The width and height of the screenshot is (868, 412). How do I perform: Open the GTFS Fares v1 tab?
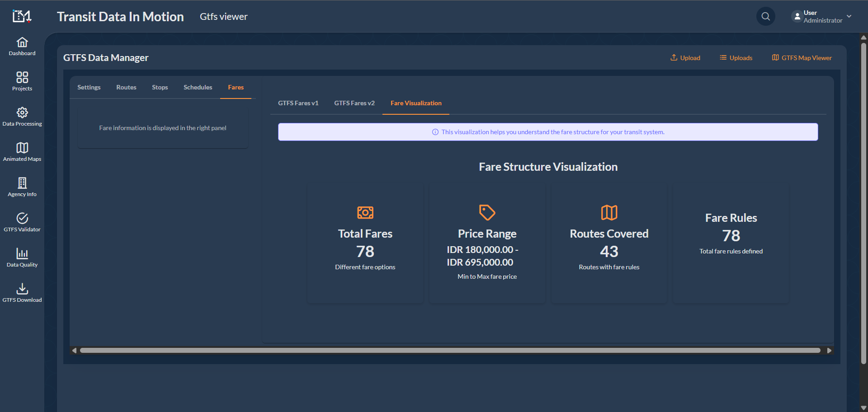298,103
